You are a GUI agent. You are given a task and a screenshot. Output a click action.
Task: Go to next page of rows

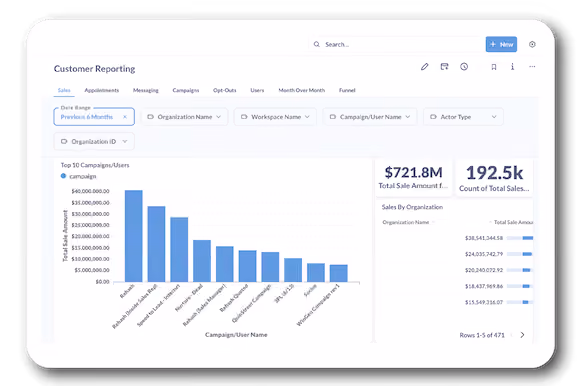(522, 335)
